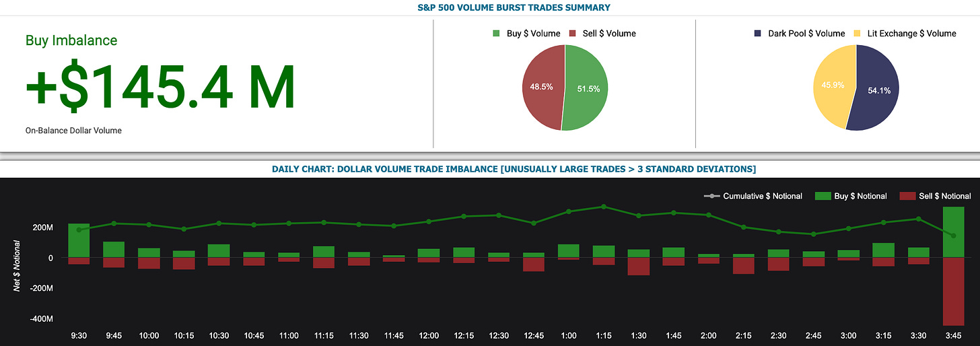
Task: Click the cumulative line point at 12:45
Action: [534, 223]
